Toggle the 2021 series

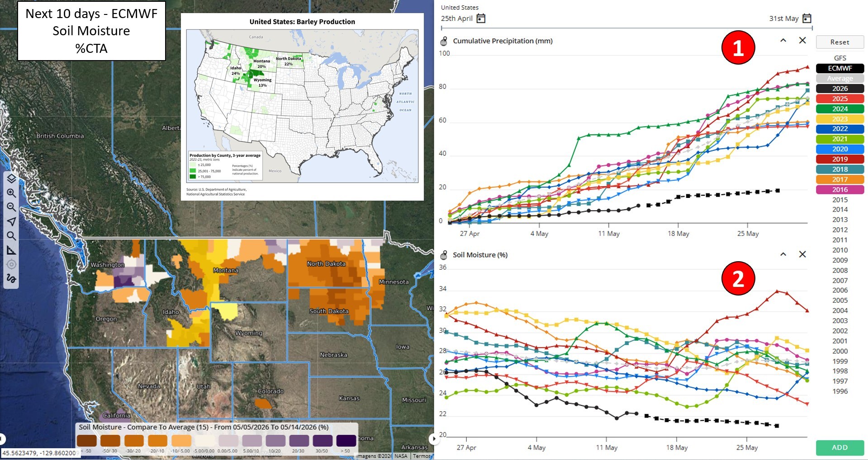[x=840, y=139]
